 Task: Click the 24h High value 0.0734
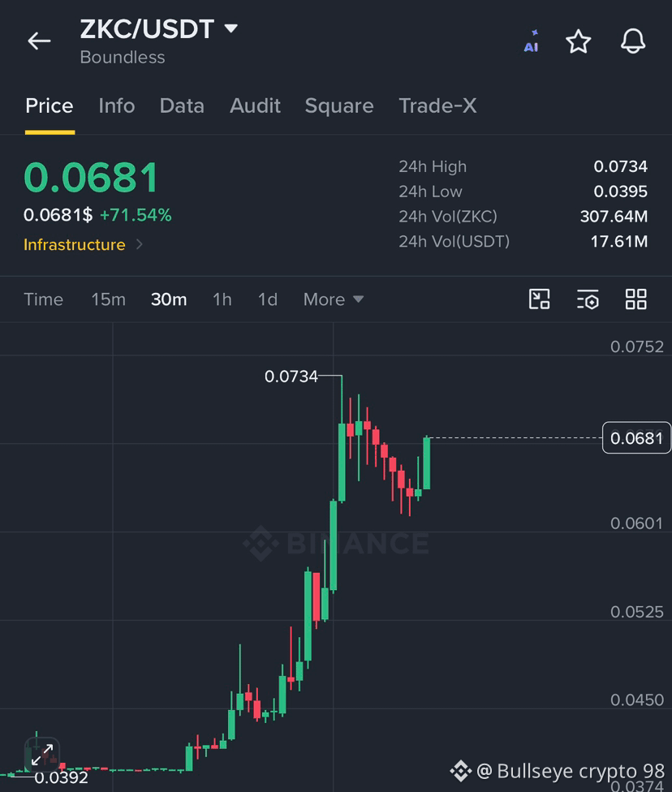[620, 166]
